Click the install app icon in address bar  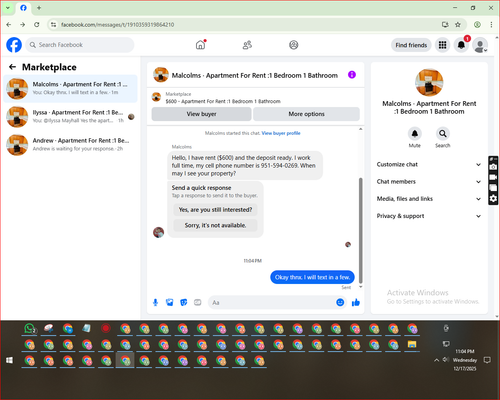pyautogui.click(x=445, y=24)
